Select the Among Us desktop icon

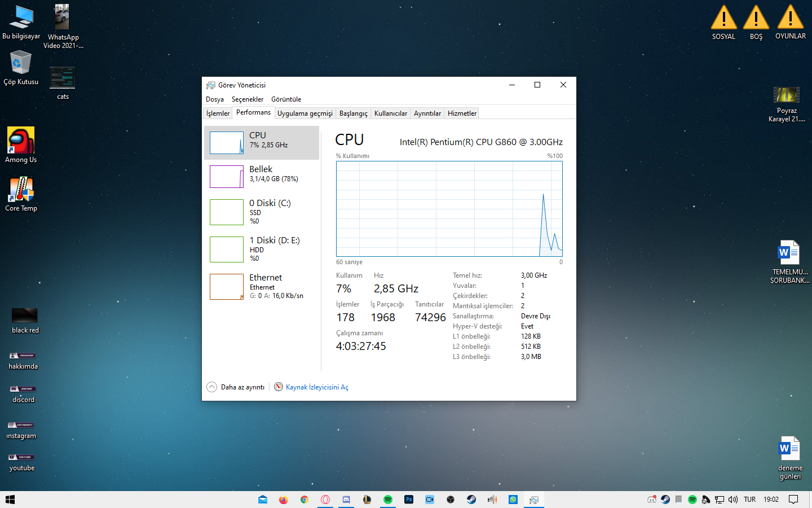coord(21,145)
